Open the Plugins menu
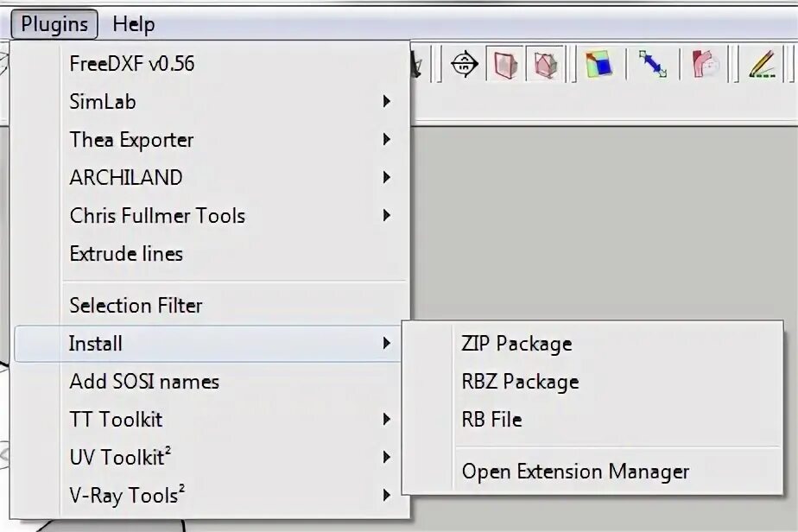Screen dimensions: 798x532 tap(54, 24)
